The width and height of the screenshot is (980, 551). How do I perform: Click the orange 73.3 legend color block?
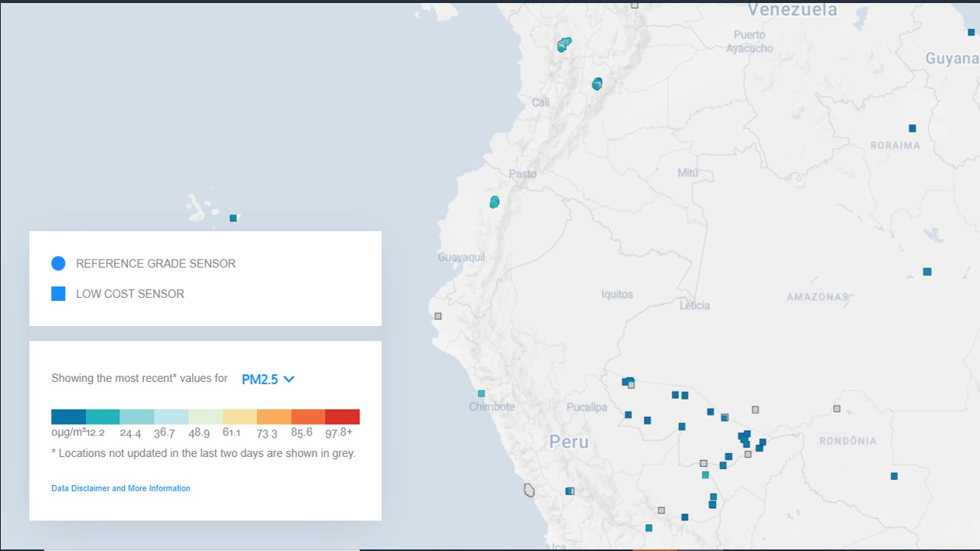click(x=274, y=417)
